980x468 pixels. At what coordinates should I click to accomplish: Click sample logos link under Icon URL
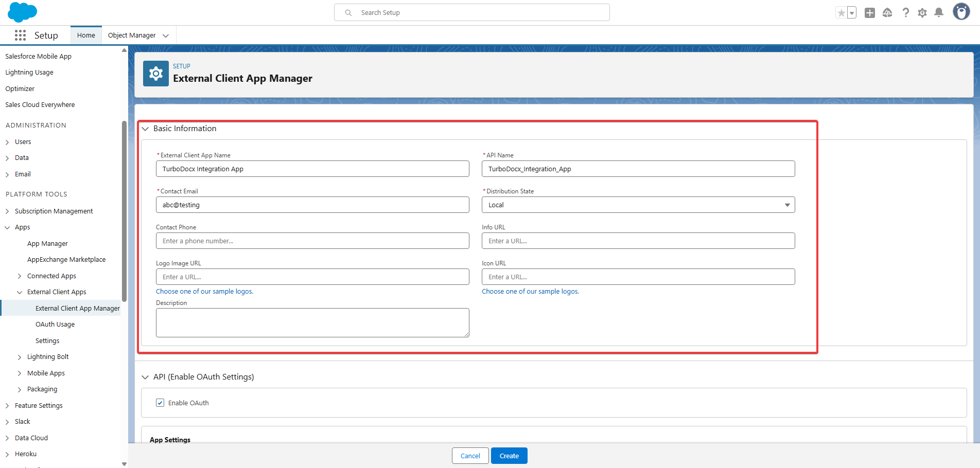point(530,291)
